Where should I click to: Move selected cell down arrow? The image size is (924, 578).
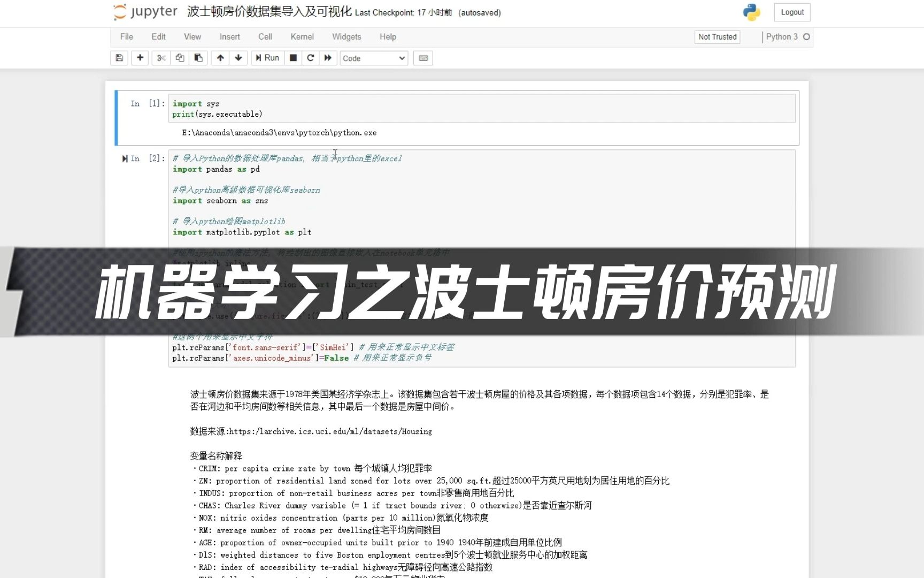[x=238, y=58]
